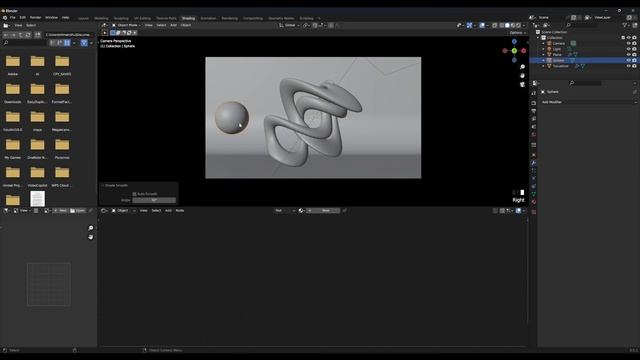This screenshot has height=360, width=640.
Task: Switch to the Rendering workspace tab
Action: (229, 18)
